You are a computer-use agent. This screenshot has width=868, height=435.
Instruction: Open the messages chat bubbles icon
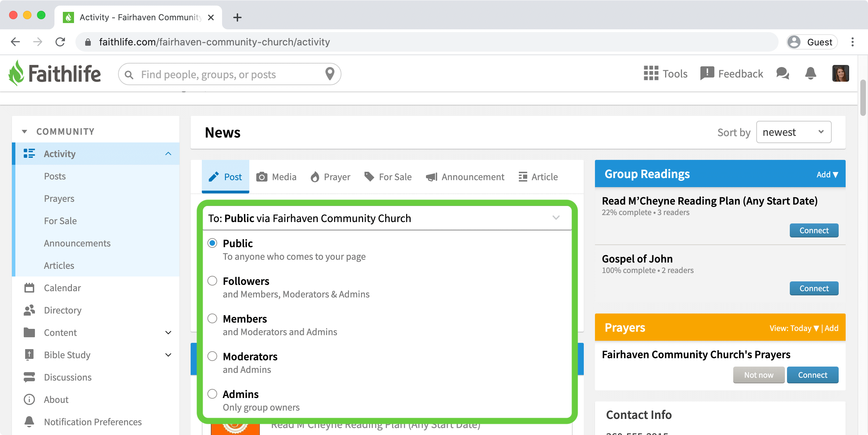782,74
